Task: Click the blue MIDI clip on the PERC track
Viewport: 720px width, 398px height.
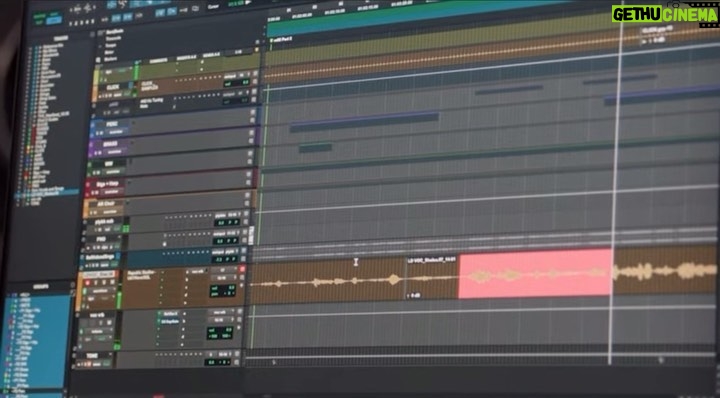Action: pyautogui.click(x=364, y=121)
